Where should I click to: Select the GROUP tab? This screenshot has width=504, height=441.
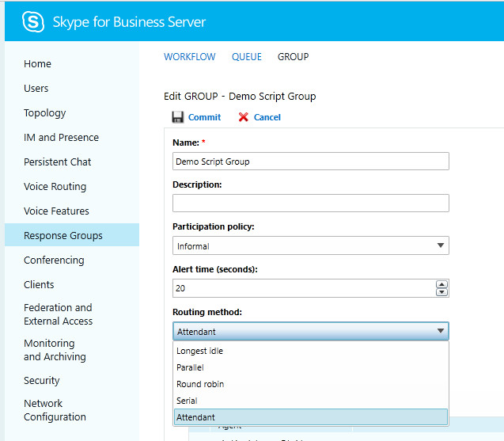tap(293, 57)
